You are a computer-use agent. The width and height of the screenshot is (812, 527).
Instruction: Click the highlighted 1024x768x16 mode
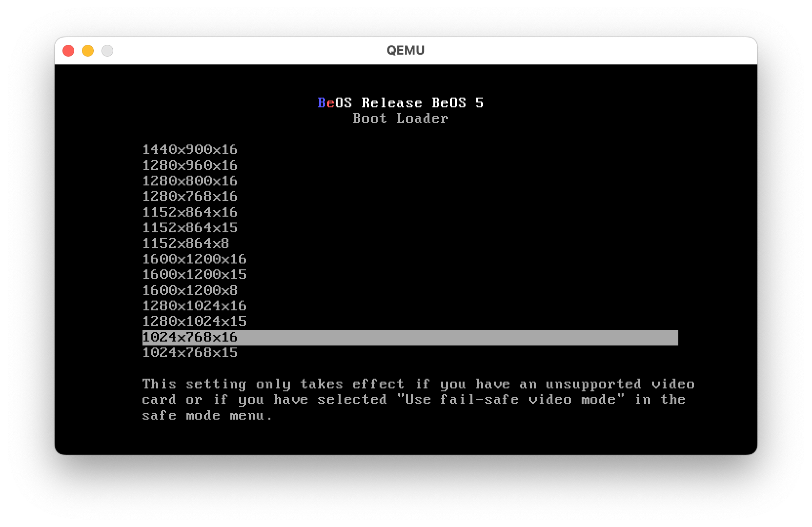[190, 337]
